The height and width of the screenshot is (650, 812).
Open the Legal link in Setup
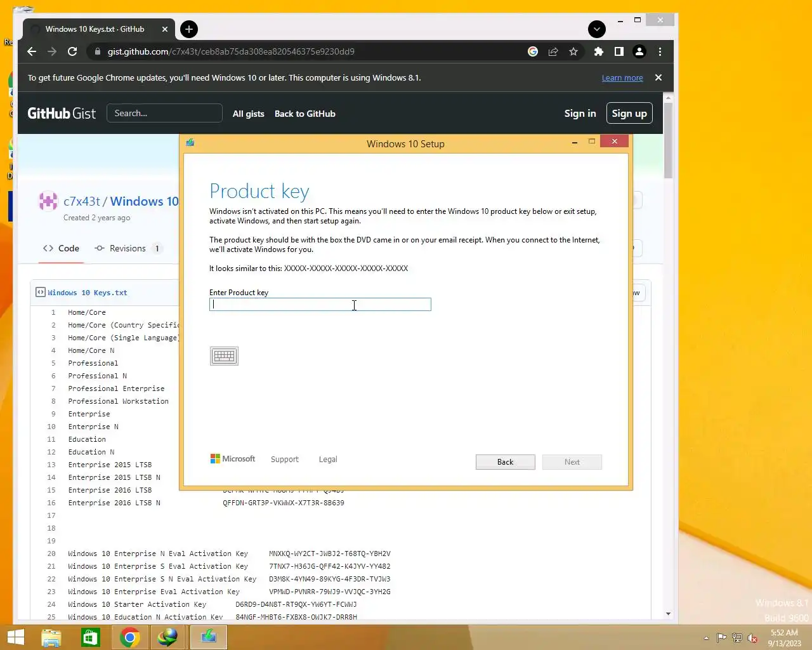click(328, 460)
